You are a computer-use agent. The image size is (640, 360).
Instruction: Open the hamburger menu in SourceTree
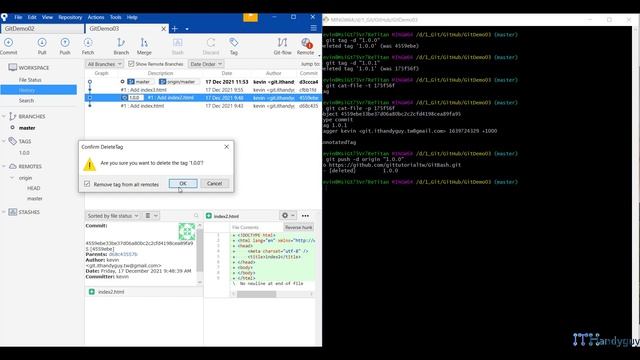[313, 28]
